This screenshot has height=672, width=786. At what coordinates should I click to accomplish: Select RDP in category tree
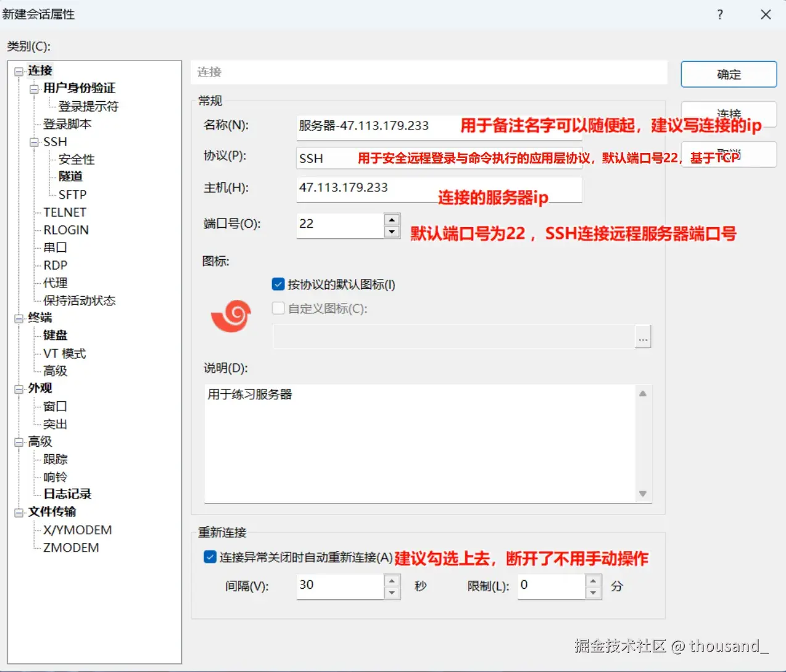55,265
